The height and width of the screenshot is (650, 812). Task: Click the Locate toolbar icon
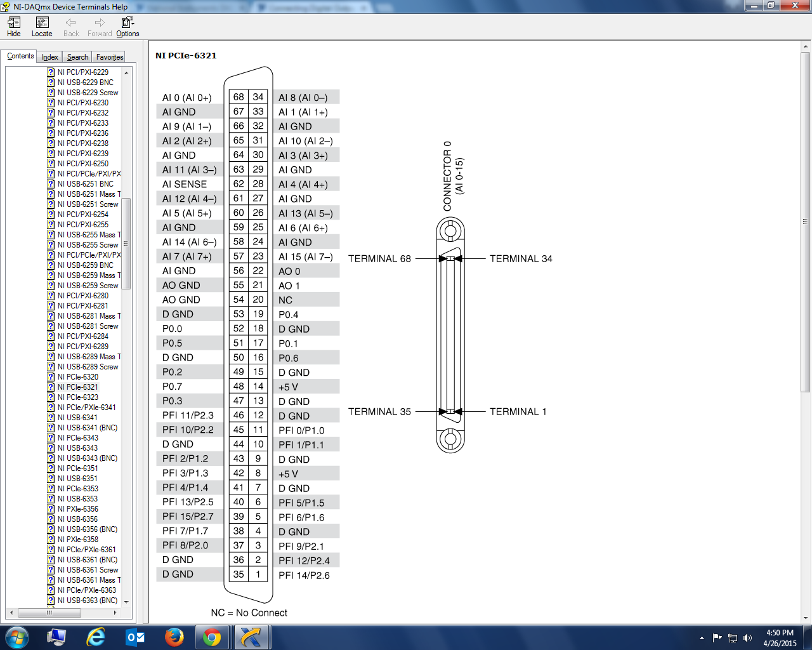point(42,27)
